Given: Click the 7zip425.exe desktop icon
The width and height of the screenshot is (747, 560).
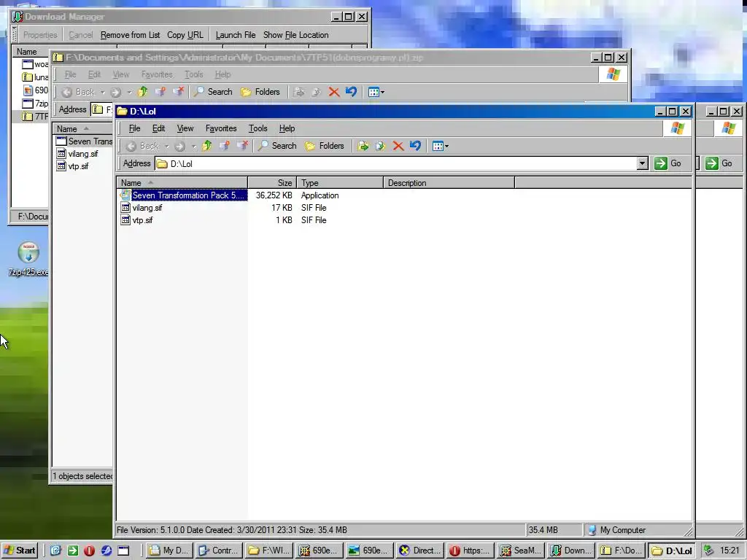Looking at the screenshot, I should (x=28, y=259).
